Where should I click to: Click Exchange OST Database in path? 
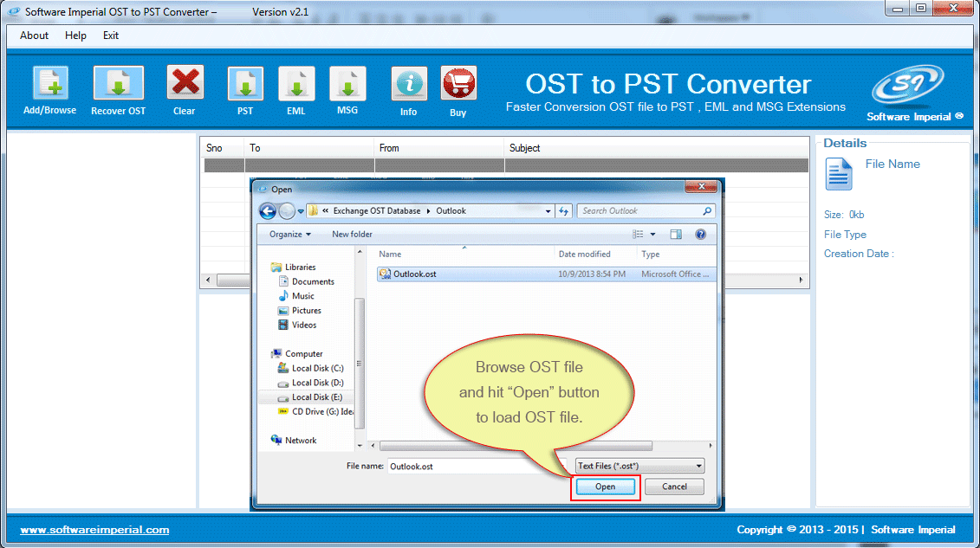click(x=377, y=211)
